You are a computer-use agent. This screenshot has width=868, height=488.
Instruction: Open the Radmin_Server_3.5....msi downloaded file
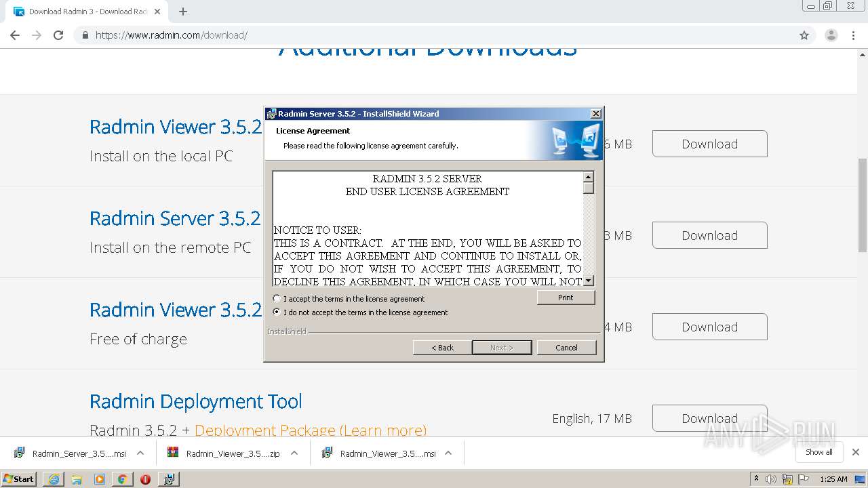pos(70,453)
